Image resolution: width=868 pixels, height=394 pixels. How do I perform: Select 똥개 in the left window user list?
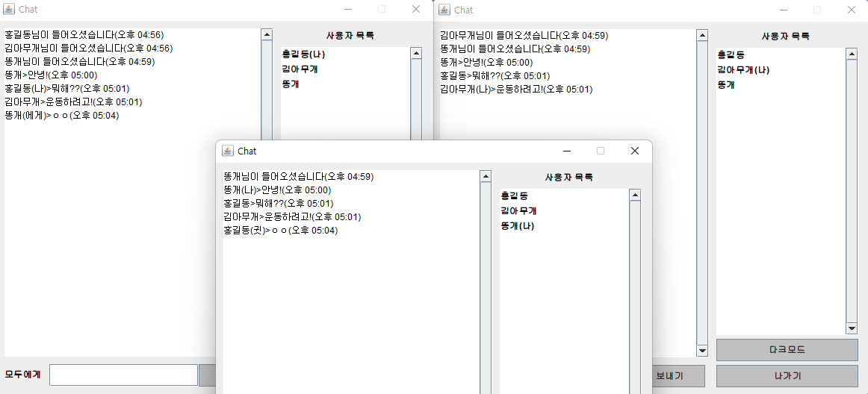[x=290, y=84]
